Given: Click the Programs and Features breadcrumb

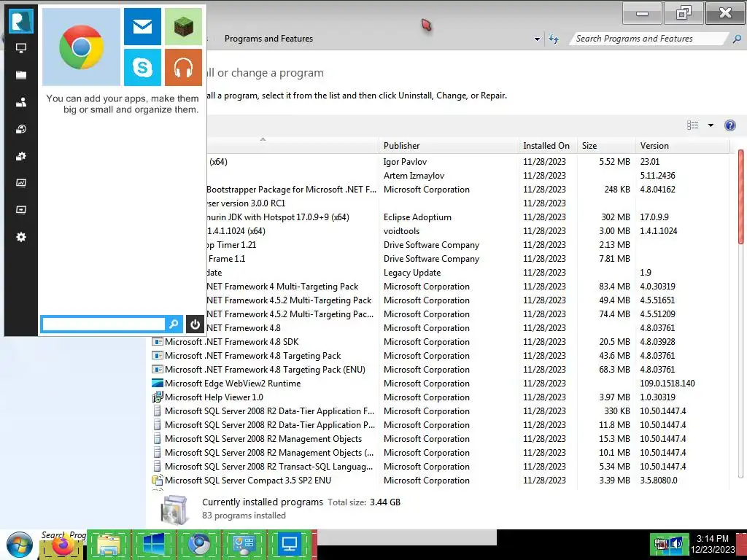Looking at the screenshot, I should click(268, 39).
